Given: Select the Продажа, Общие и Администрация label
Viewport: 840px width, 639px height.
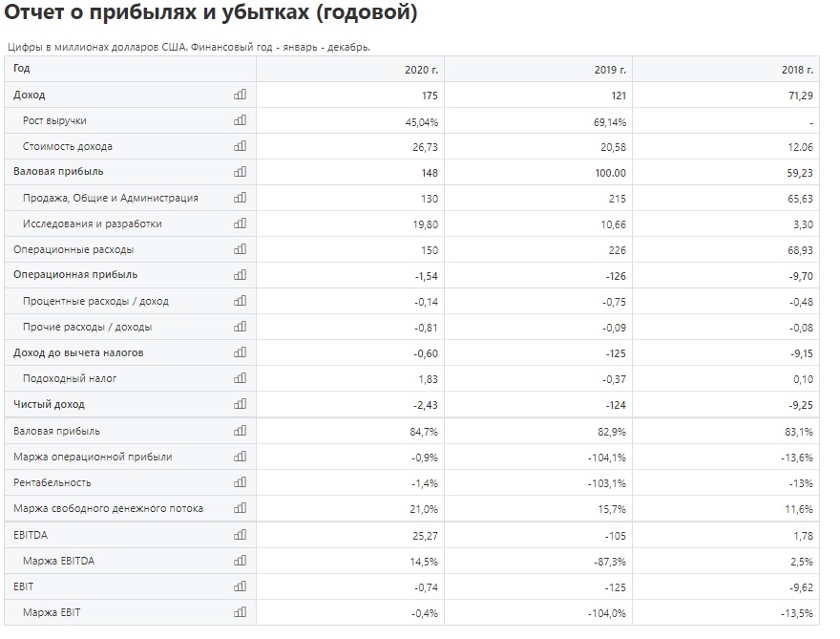Looking at the screenshot, I should (111, 198).
